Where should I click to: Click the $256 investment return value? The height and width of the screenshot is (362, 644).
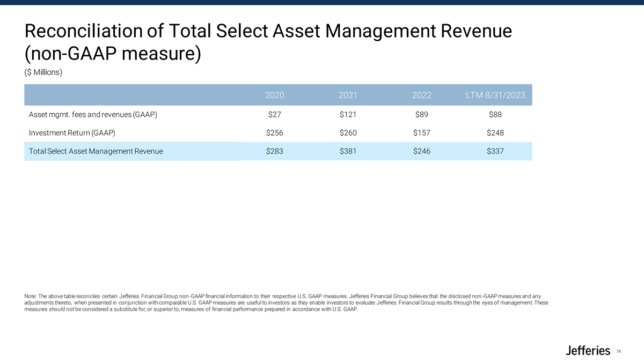(275, 132)
